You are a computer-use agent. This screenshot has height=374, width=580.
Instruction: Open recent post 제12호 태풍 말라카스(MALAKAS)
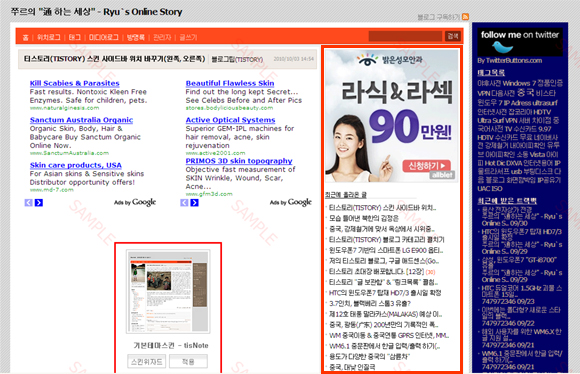(385, 314)
